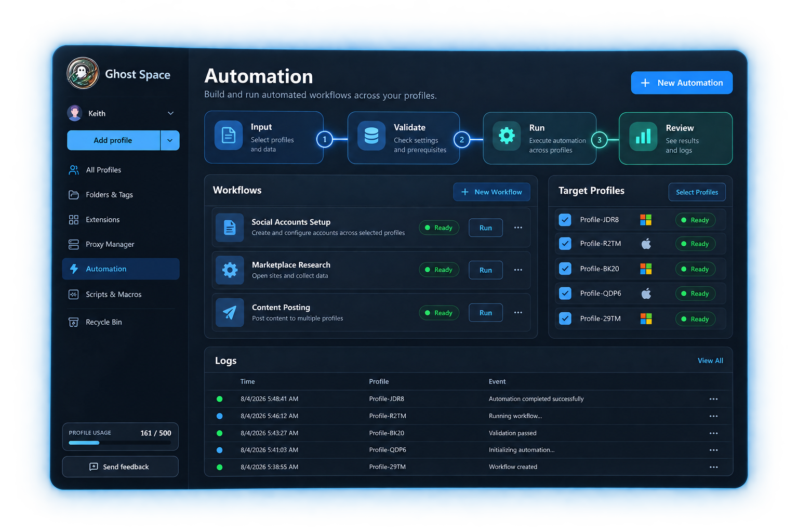Open more options for Content Posting
Viewport: 798px width, 532px height.
[x=518, y=312]
